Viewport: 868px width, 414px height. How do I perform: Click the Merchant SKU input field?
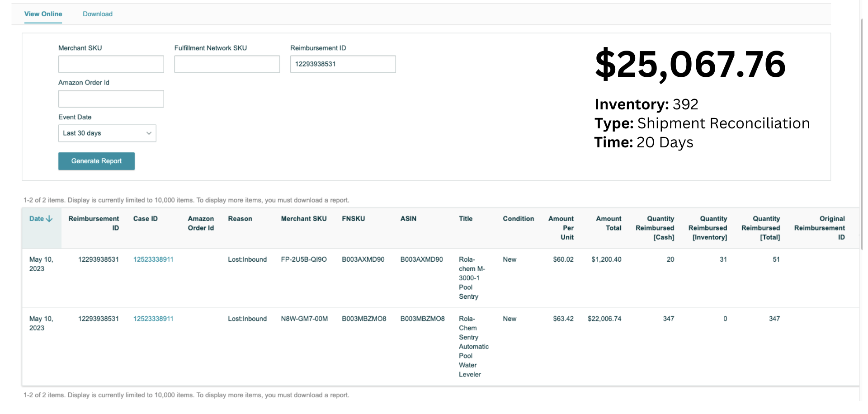click(x=111, y=64)
